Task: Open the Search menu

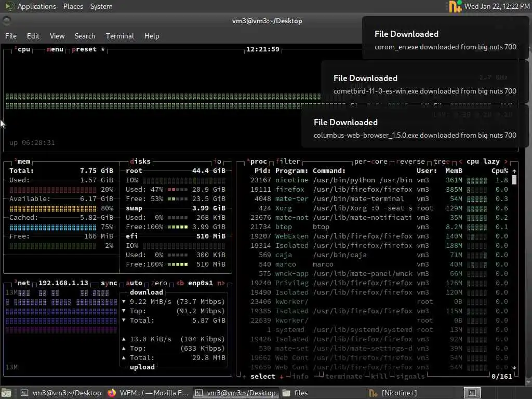Action: (x=85, y=36)
